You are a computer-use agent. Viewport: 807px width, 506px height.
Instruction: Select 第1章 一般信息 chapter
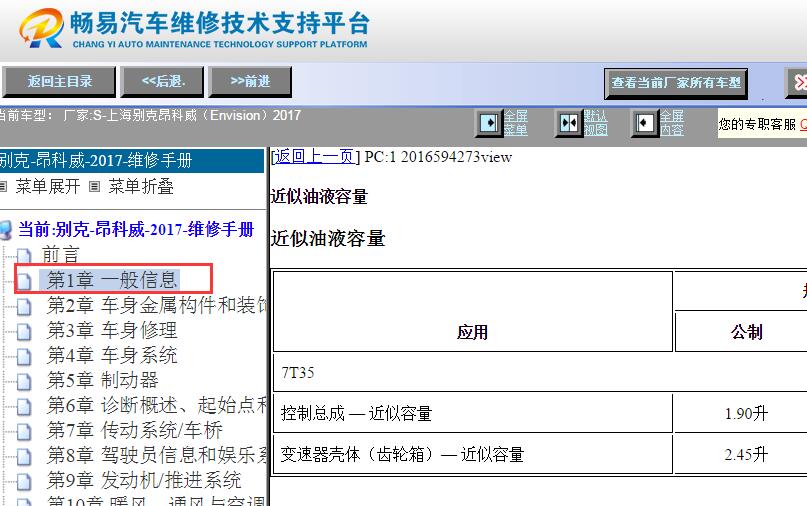tap(112, 280)
